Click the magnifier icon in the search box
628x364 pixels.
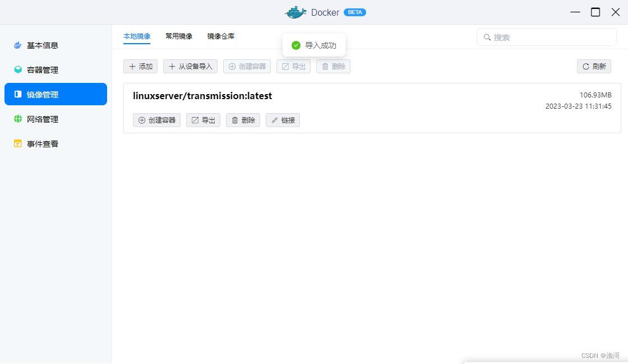tap(487, 37)
